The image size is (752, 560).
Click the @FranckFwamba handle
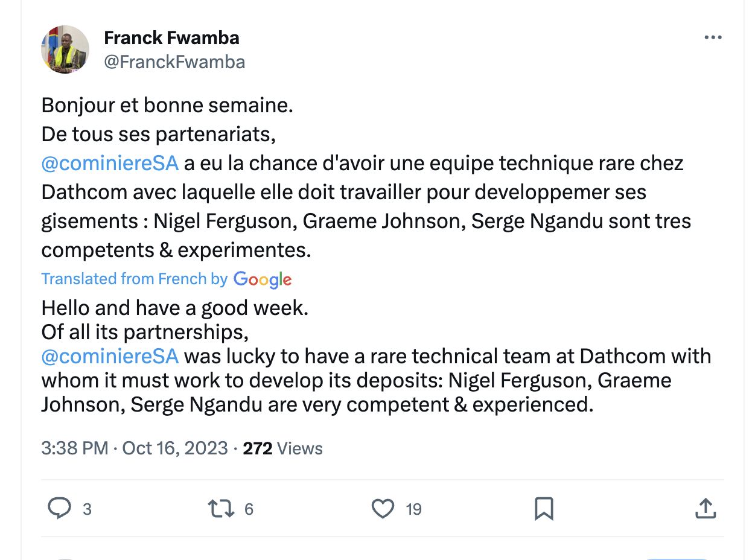coord(174,62)
